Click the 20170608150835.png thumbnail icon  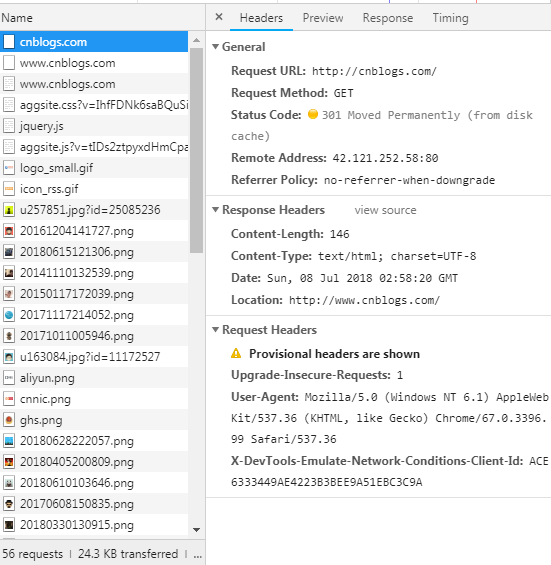tap(9, 503)
